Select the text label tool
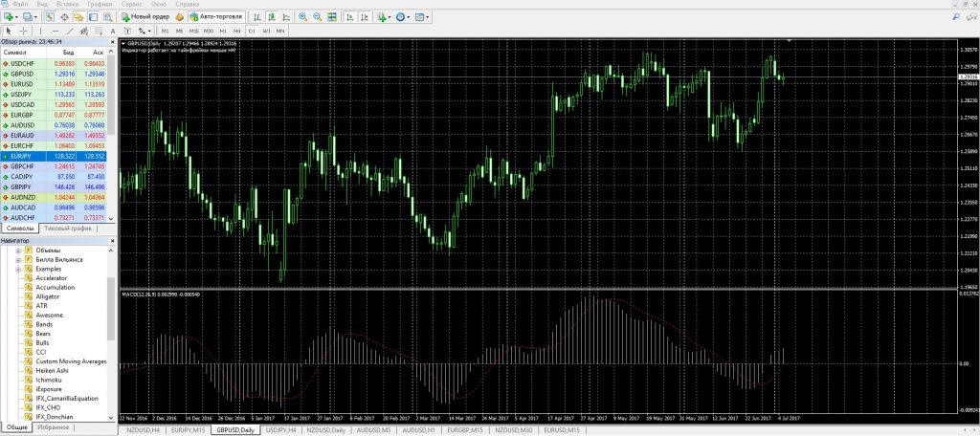Viewport: 980px width, 436px height. (x=127, y=31)
